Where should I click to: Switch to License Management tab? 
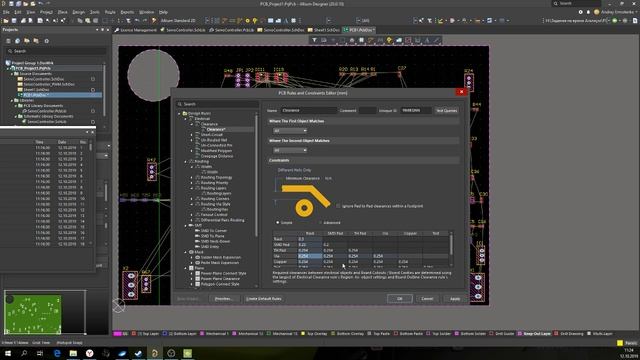click(136, 30)
